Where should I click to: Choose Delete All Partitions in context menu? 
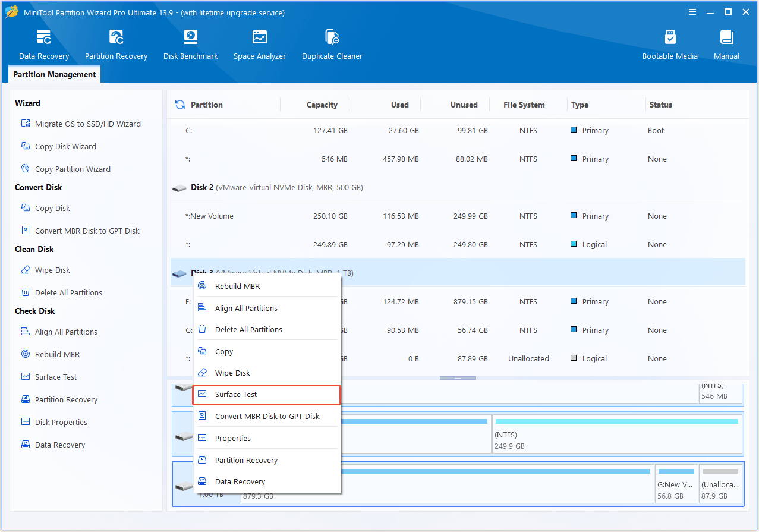click(266, 329)
